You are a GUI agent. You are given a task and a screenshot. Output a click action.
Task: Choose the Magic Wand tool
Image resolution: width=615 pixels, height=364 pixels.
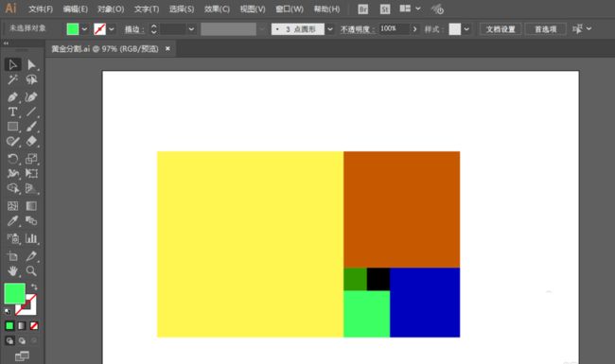click(x=12, y=80)
